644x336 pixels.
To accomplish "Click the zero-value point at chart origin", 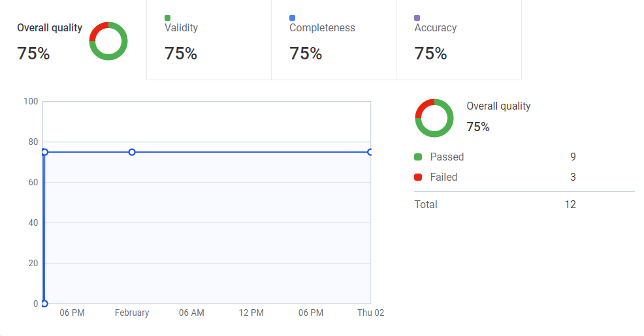I will click(x=44, y=303).
